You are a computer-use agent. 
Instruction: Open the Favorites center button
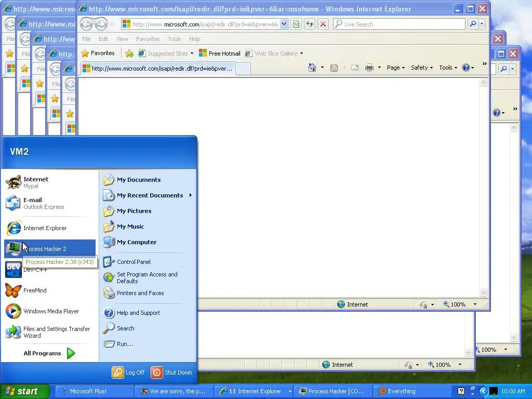(98, 54)
